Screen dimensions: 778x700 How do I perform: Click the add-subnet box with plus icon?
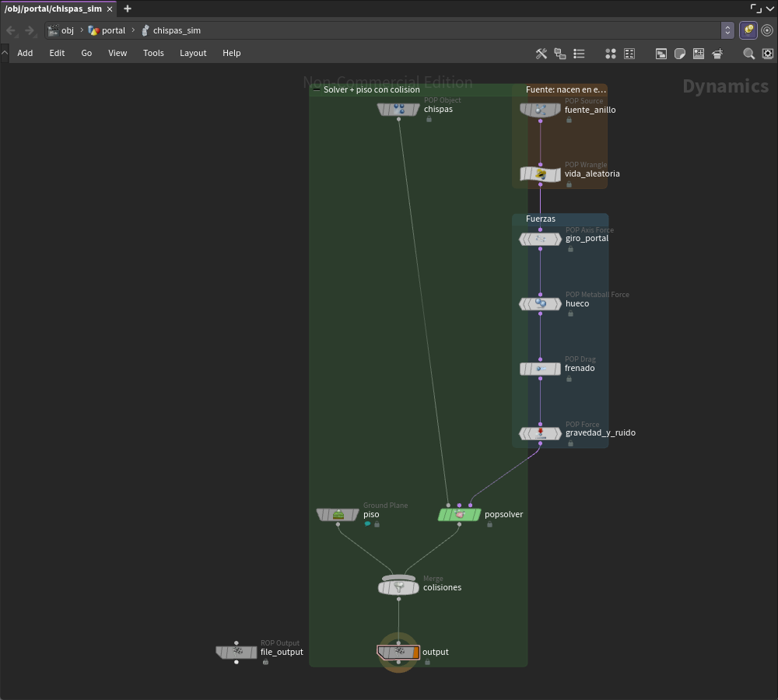tap(717, 54)
